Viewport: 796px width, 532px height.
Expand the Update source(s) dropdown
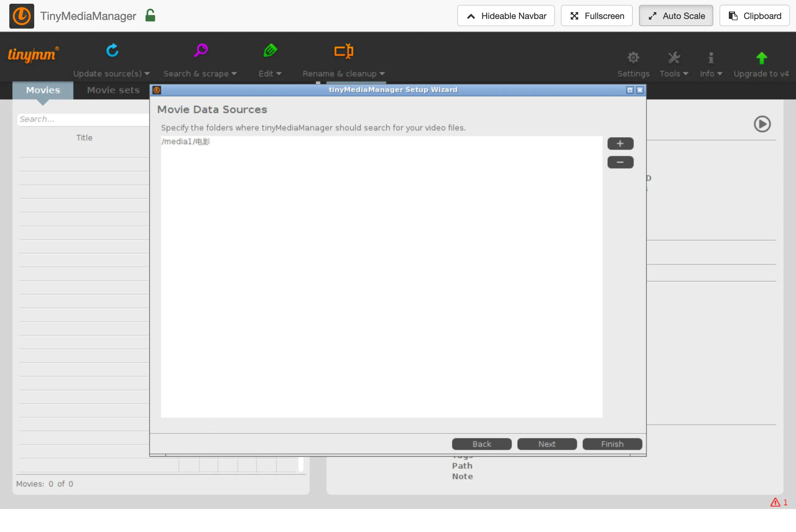(147, 74)
